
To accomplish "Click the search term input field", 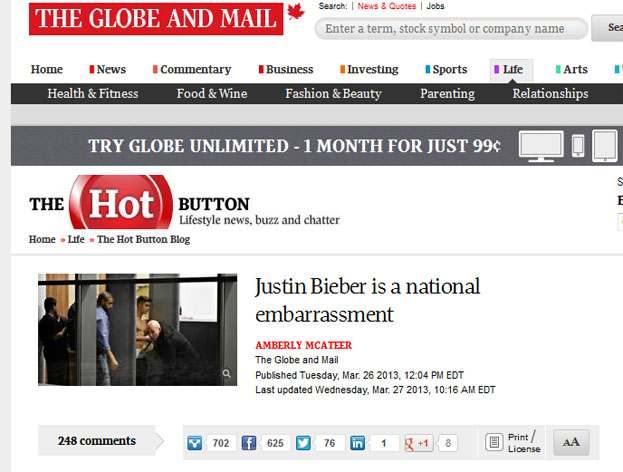I will [x=451, y=29].
